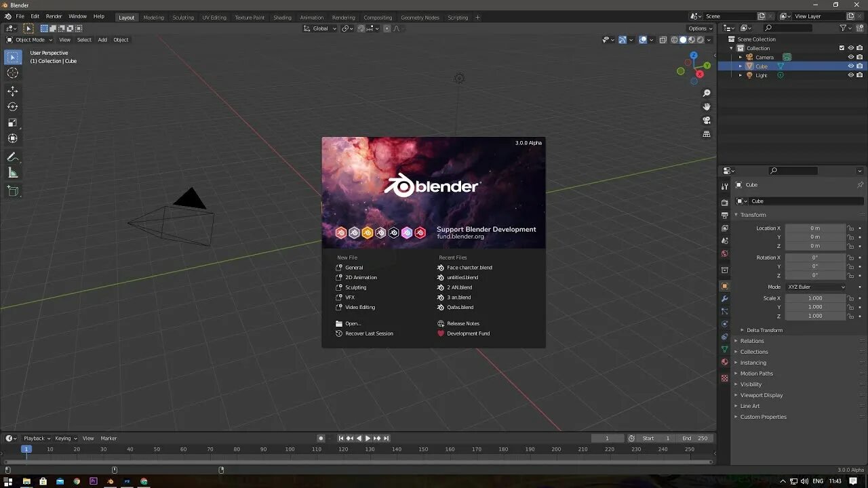The height and width of the screenshot is (488, 868).
Task: Open the Render properties tab
Action: [x=724, y=202]
